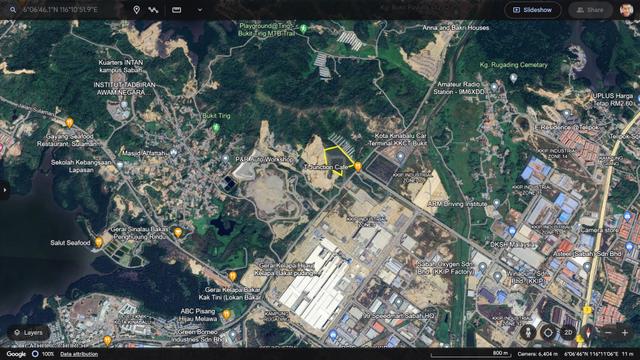
Task: Select the Add placemark tool
Action: pyautogui.click(x=136, y=9)
